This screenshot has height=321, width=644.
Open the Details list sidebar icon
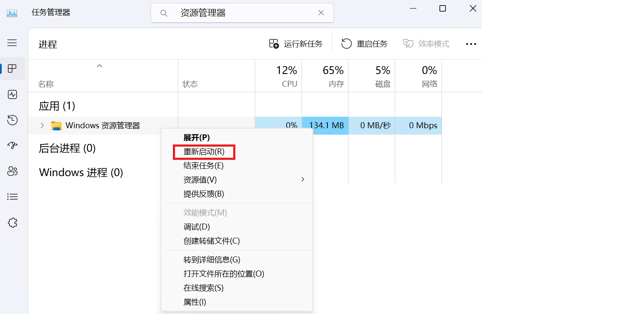[12, 197]
